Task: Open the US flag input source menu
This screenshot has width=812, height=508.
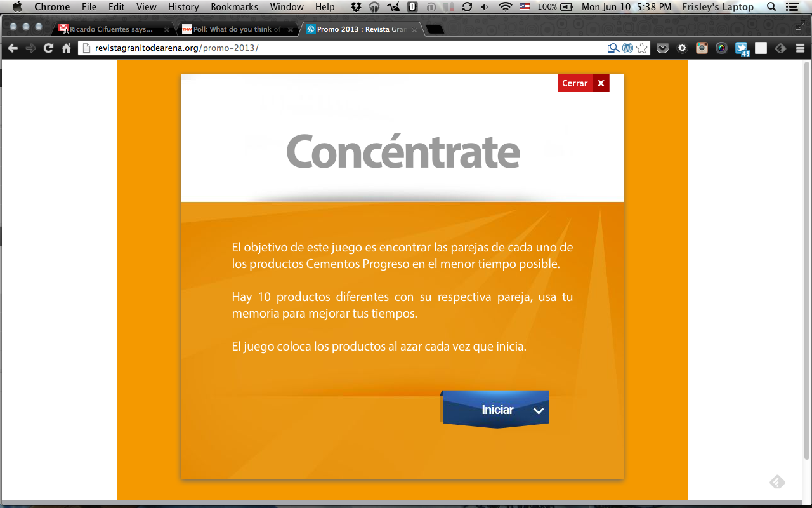Action: [x=525, y=7]
